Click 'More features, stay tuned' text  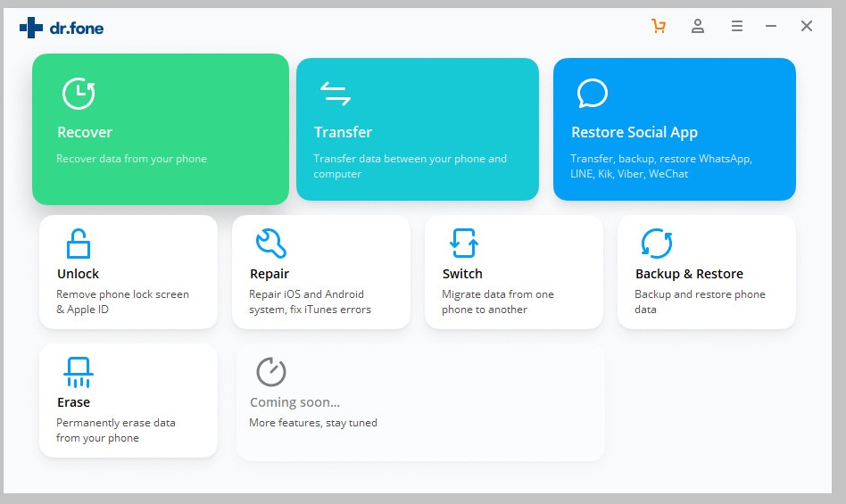tap(313, 423)
